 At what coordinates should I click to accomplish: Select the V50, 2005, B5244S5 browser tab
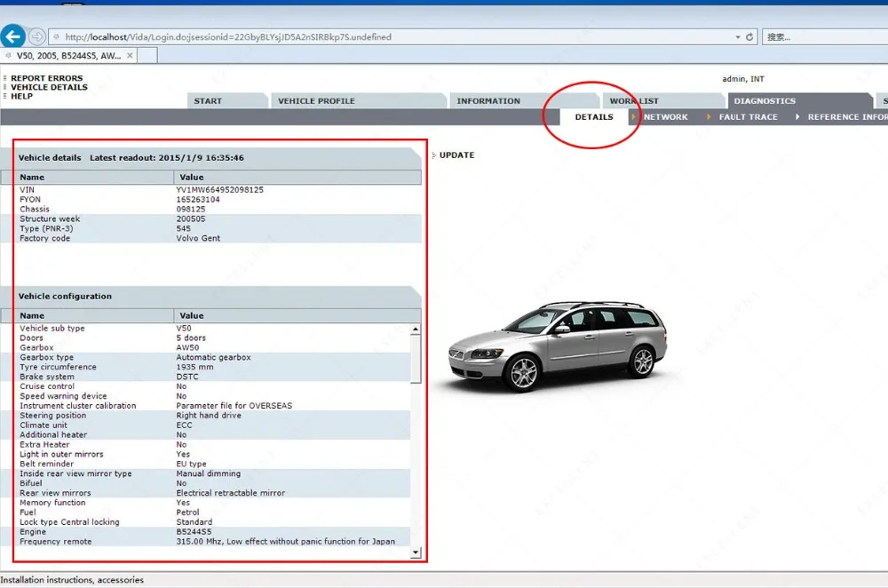(68, 56)
